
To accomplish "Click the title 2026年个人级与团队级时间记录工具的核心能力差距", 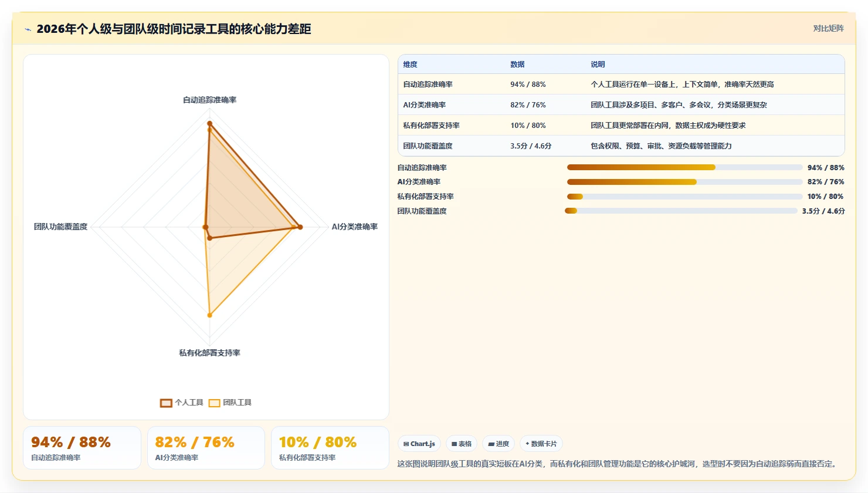I will coord(174,29).
